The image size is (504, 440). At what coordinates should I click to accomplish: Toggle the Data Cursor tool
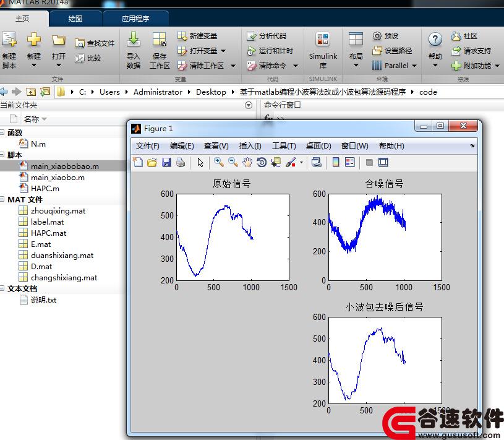pyautogui.click(x=275, y=162)
